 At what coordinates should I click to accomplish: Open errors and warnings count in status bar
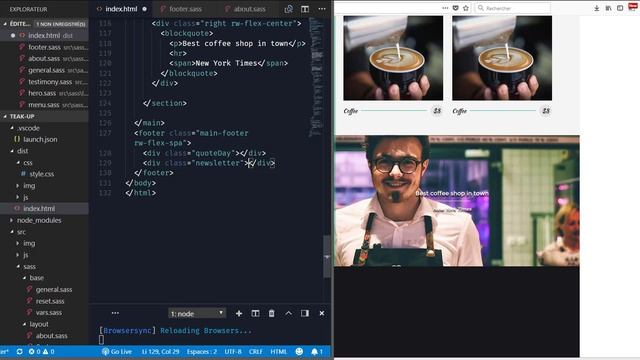click(x=41, y=351)
